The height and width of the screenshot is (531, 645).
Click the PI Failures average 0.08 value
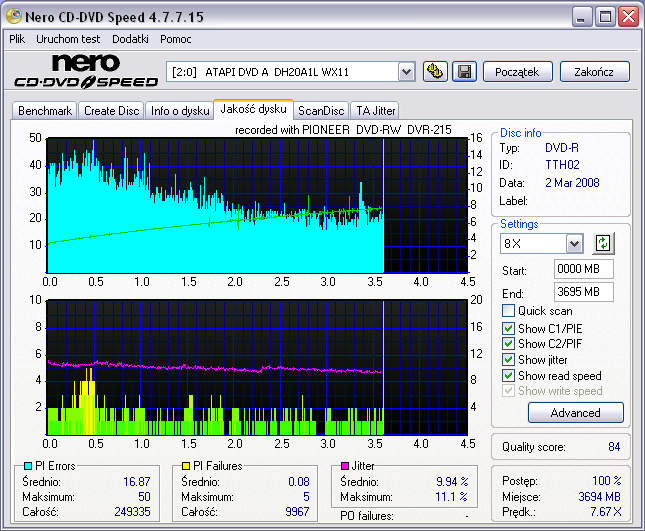tap(299, 482)
